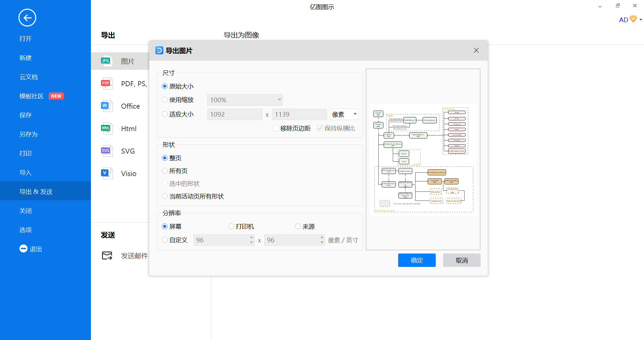Open the 新建 menu item
The width and height of the screenshot is (644, 340).
(25, 58)
